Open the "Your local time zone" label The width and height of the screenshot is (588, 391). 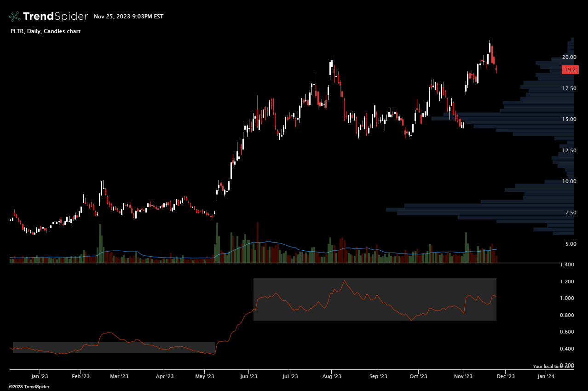pos(553,367)
